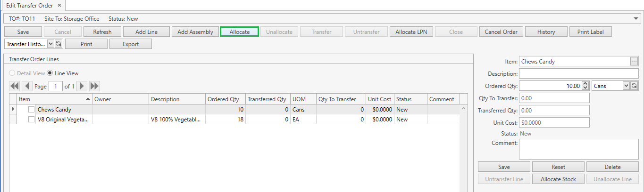
Task: Jump to the last page of lines
Action: 94,86
